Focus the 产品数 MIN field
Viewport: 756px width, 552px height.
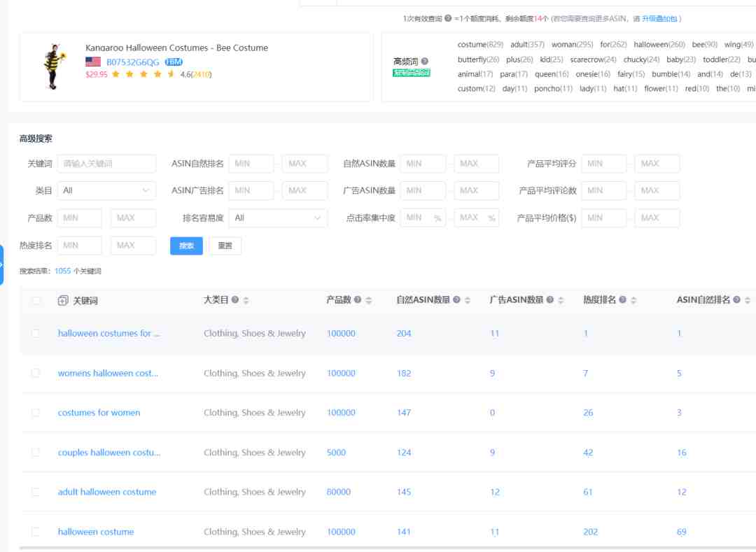coord(80,218)
